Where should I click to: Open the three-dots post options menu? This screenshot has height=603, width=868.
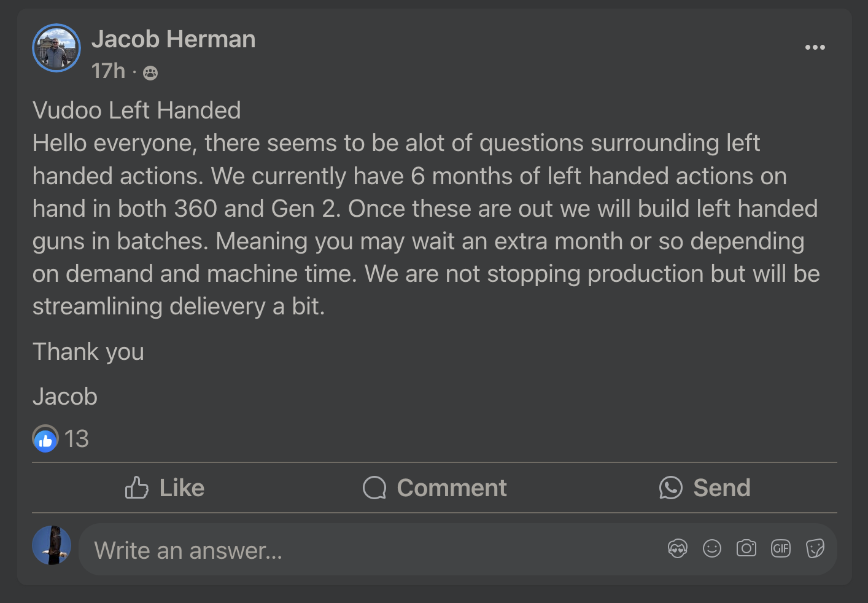click(x=815, y=47)
